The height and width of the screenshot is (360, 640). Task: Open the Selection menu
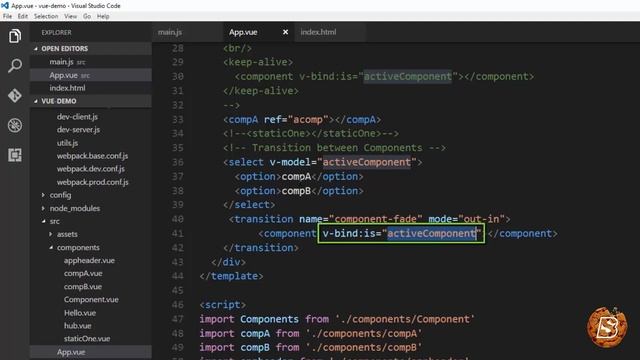coord(46,16)
